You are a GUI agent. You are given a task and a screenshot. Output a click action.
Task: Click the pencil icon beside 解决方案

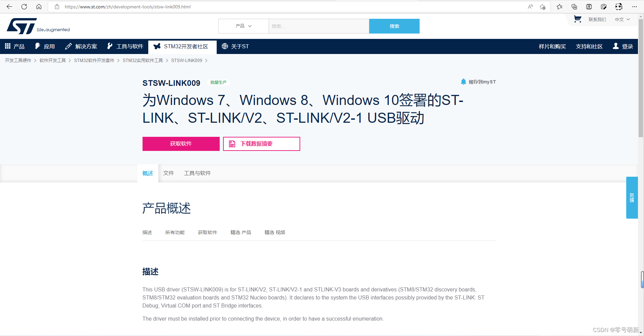tap(68, 46)
